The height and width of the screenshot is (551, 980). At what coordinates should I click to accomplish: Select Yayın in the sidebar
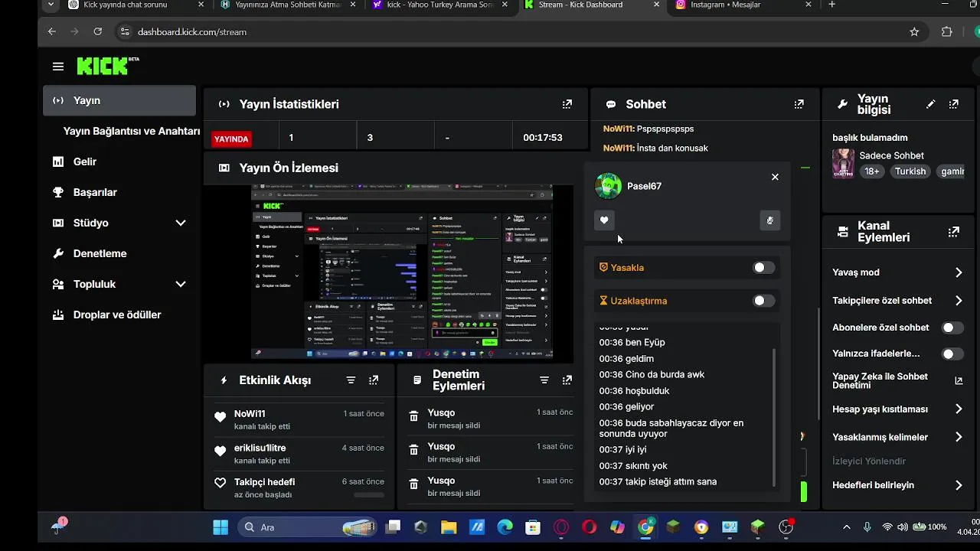coord(119,100)
